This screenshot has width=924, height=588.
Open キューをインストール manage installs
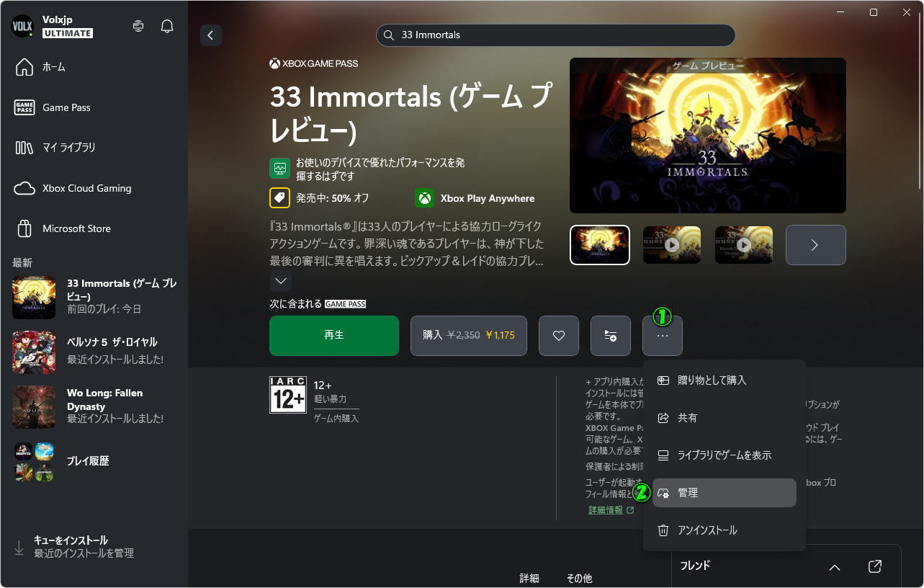(x=94, y=547)
